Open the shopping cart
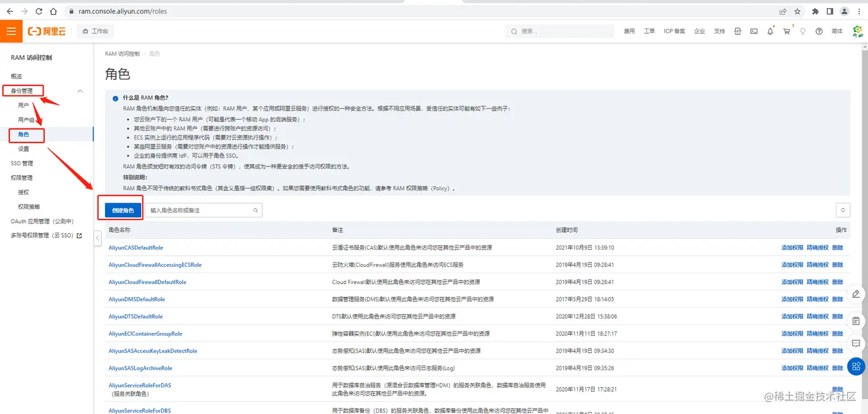The image size is (868, 414). (787, 31)
